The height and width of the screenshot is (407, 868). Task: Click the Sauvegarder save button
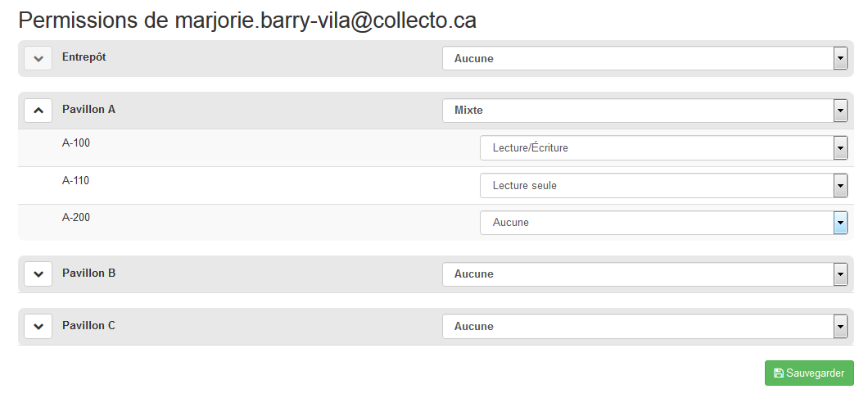(x=809, y=373)
